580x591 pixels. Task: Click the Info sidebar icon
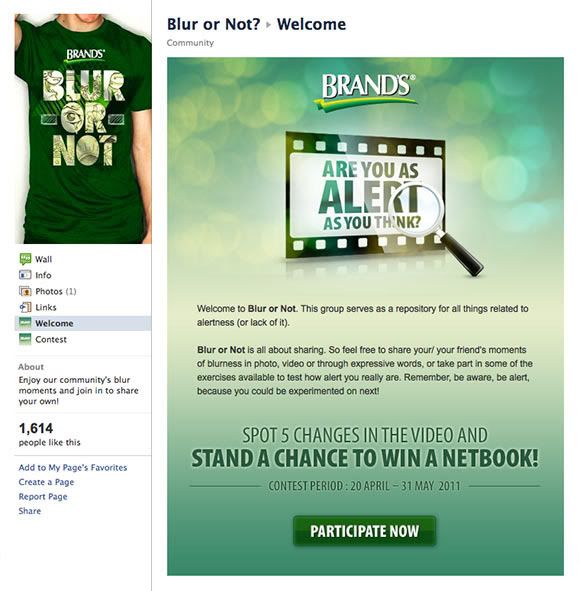[x=25, y=275]
